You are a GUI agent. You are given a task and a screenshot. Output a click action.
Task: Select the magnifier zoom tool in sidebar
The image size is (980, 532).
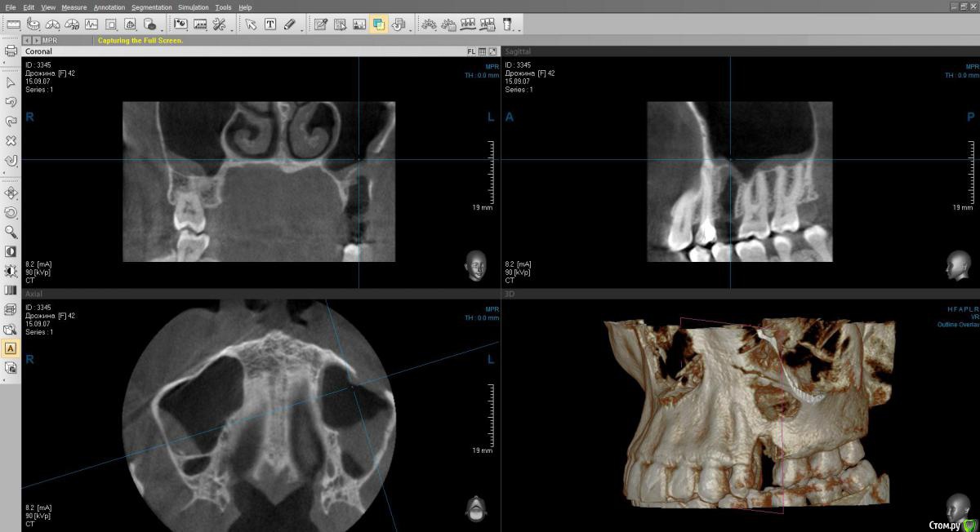[x=11, y=232]
